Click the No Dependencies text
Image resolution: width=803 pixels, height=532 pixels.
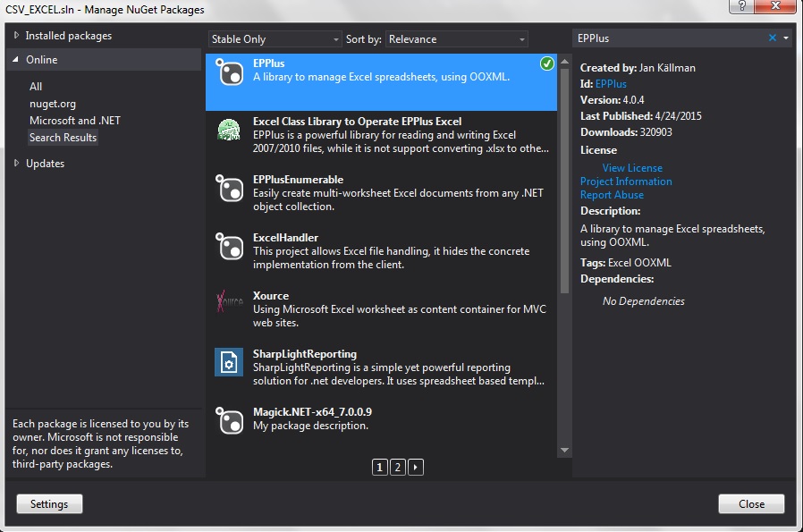tap(643, 301)
